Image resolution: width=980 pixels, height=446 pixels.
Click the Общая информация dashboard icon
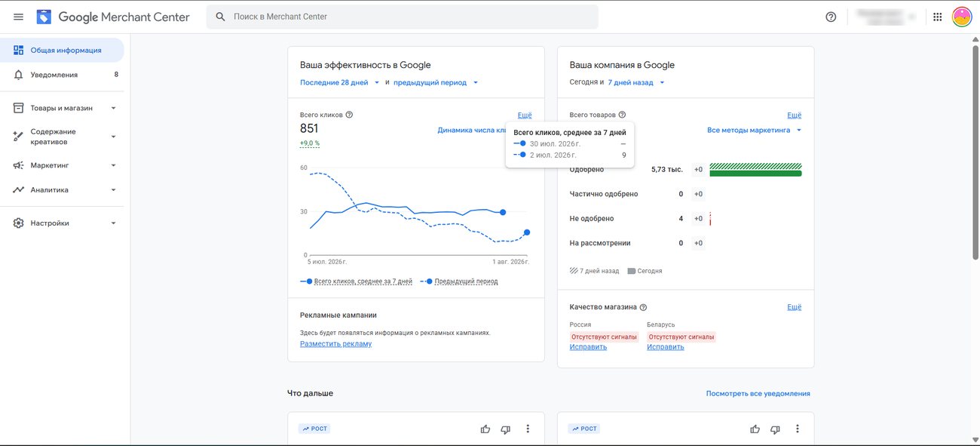(19, 51)
